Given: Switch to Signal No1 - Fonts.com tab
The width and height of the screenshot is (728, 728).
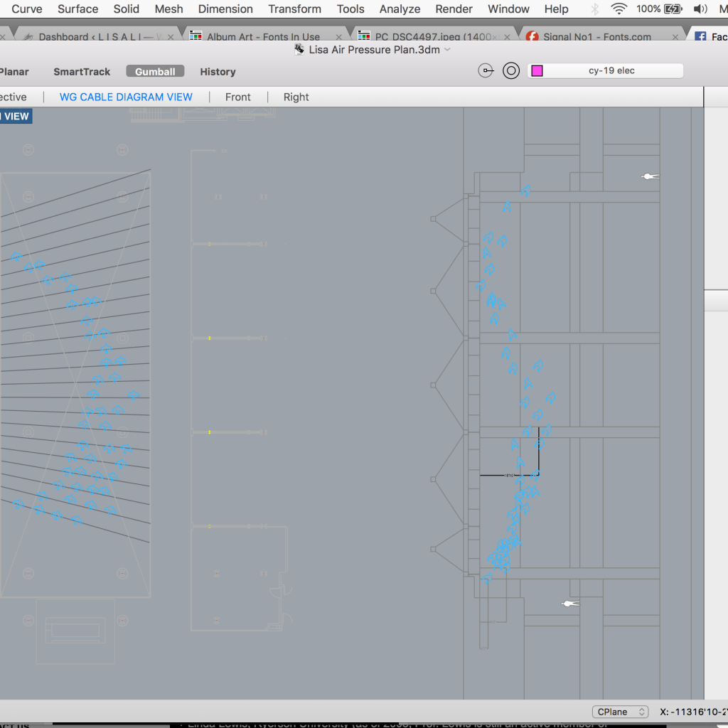Looking at the screenshot, I should coord(597,37).
